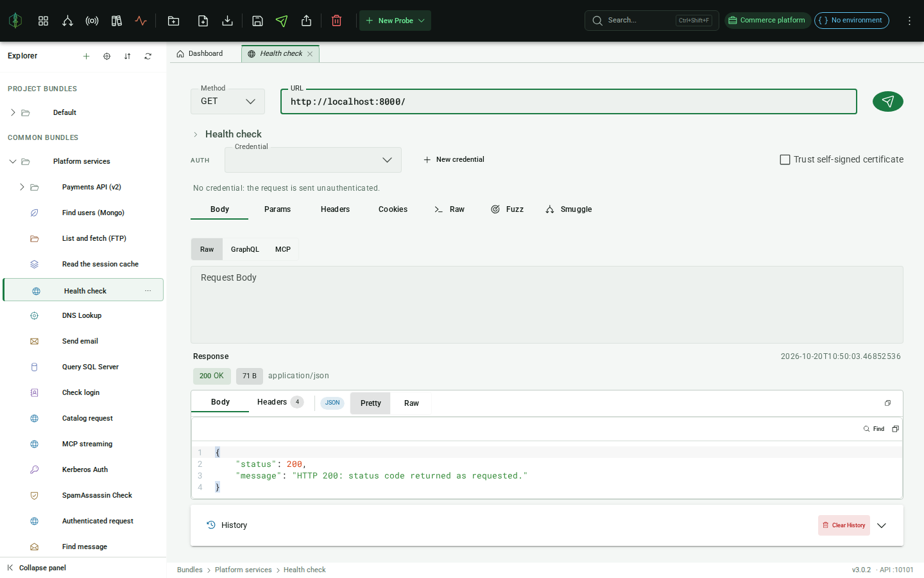The image size is (924, 578).
Task: Click the library books icon in the toolbar
Action: [116, 21]
